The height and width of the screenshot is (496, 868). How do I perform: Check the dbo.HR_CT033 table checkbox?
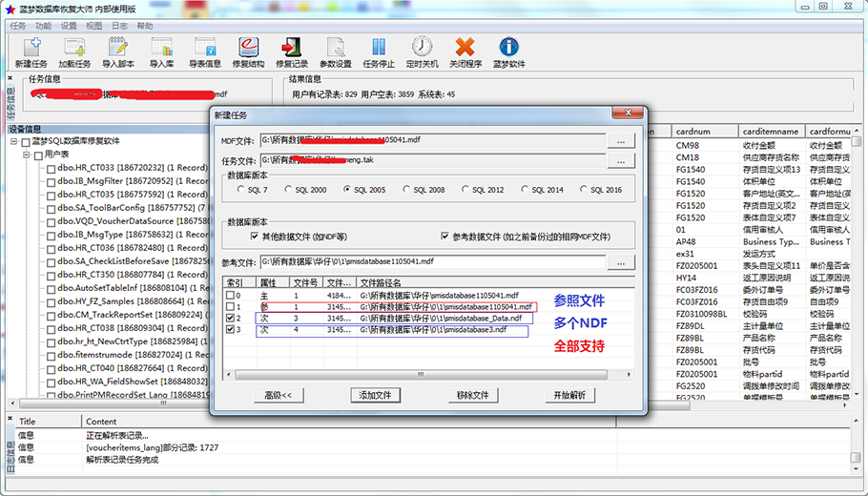51,169
